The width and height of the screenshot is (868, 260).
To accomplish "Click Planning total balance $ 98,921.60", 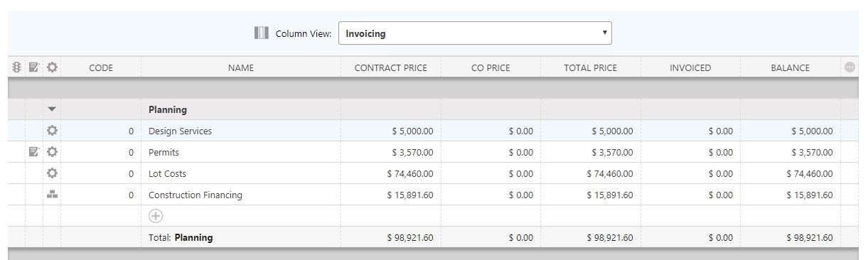I will (810, 238).
